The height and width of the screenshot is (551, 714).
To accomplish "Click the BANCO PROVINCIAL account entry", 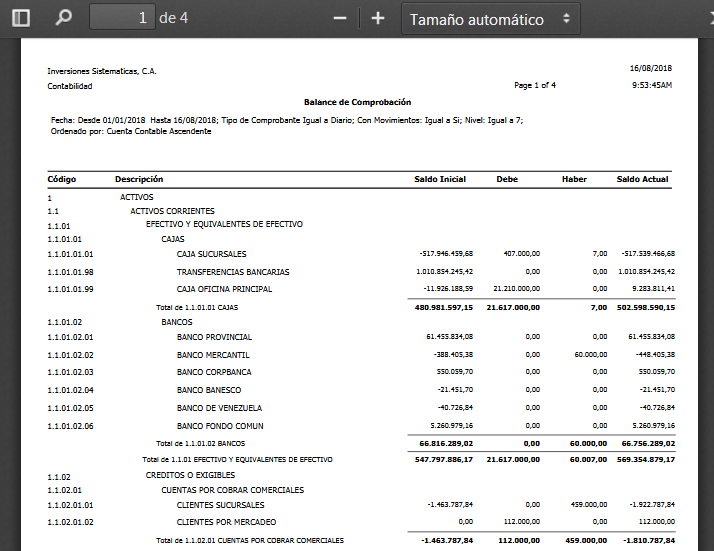I will coord(214,337).
